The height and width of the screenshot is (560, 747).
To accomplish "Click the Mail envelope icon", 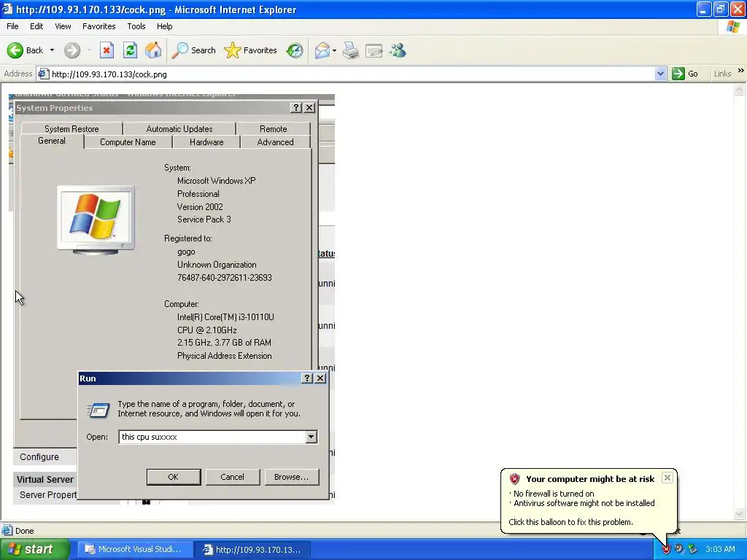I will tap(322, 50).
